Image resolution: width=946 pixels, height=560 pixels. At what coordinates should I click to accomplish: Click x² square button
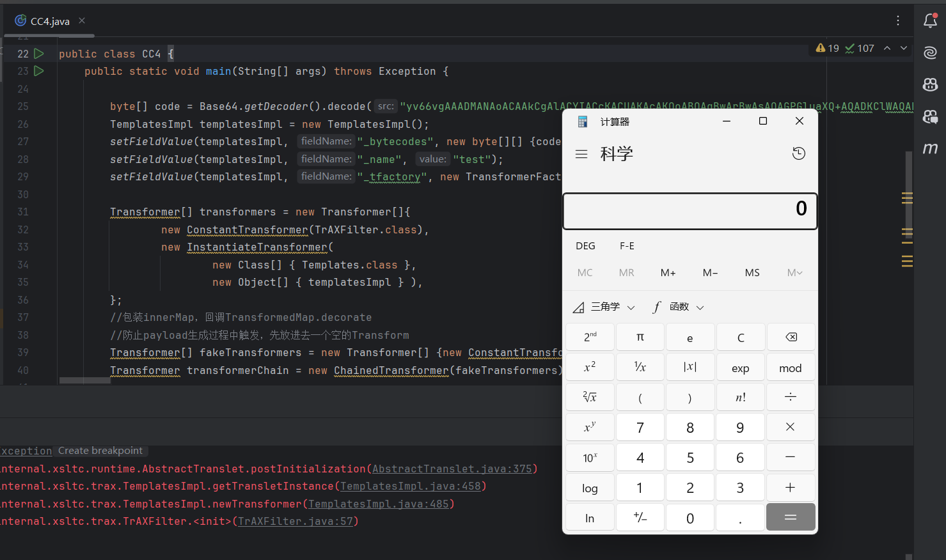pyautogui.click(x=590, y=368)
